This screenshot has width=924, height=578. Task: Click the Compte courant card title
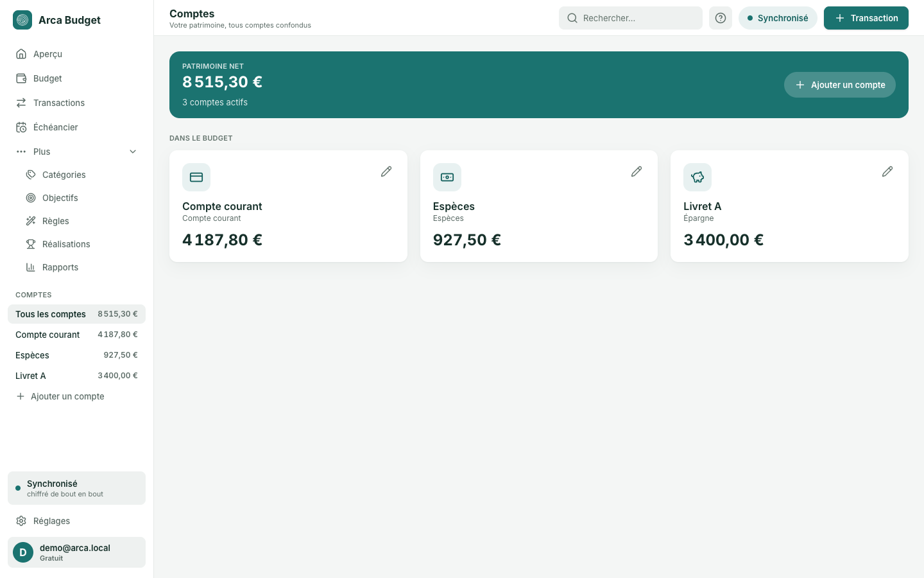[222, 206]
